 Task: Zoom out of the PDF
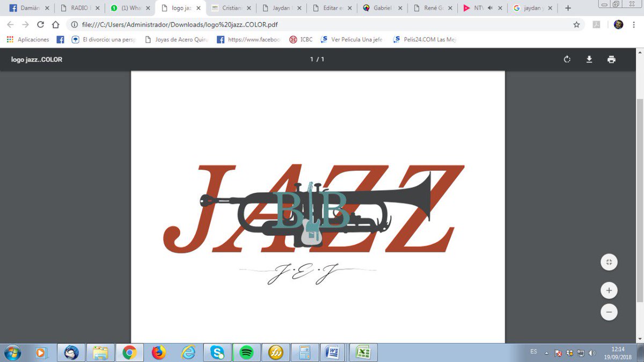coord(609,312)
